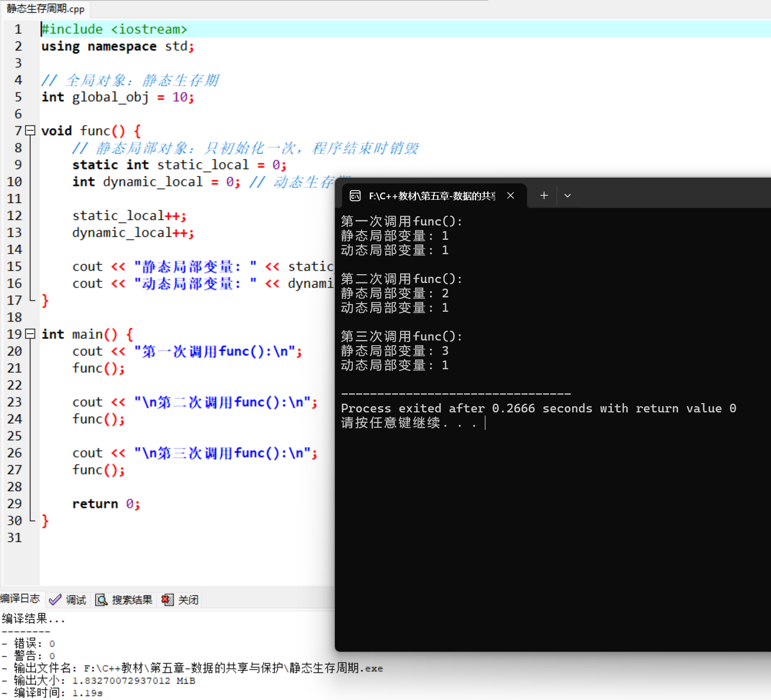Collapse the main() code fold at line 19
This screenshot has height=700, width=771.
(30, 334)
